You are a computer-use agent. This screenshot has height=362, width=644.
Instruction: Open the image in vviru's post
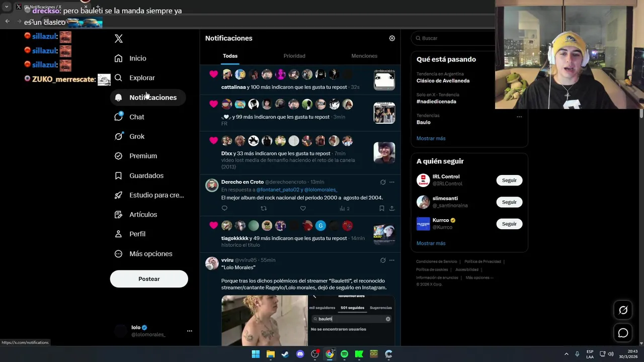pos(308,321)
